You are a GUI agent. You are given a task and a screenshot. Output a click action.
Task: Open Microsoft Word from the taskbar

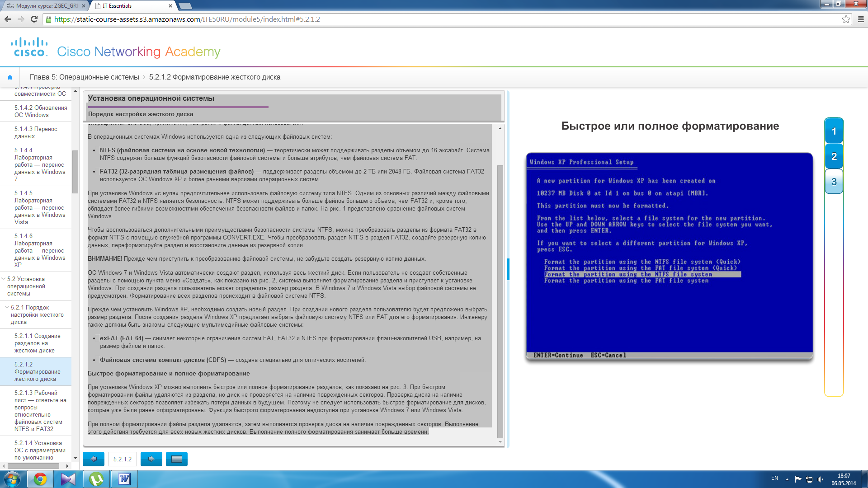point(124,479)
